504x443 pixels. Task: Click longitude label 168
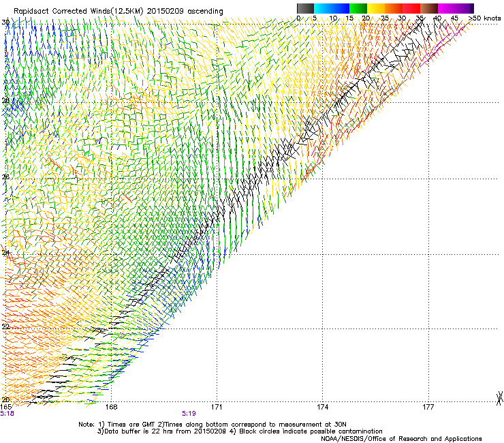click(x=111, y=407)
